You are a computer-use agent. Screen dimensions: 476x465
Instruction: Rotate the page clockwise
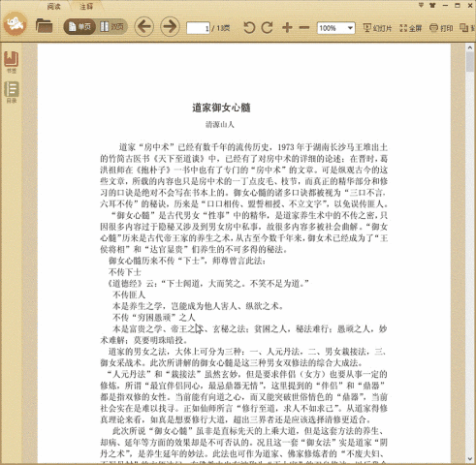coord(268,28)
